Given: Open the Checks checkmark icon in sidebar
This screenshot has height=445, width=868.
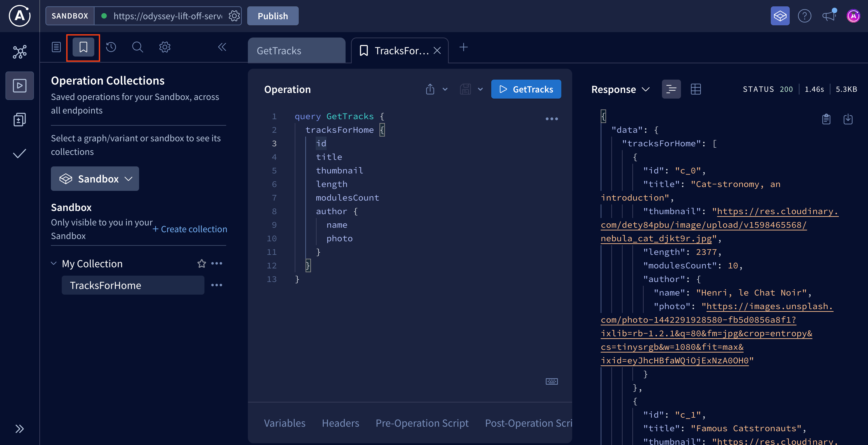Looking at the screenshot, I should 19,154.
